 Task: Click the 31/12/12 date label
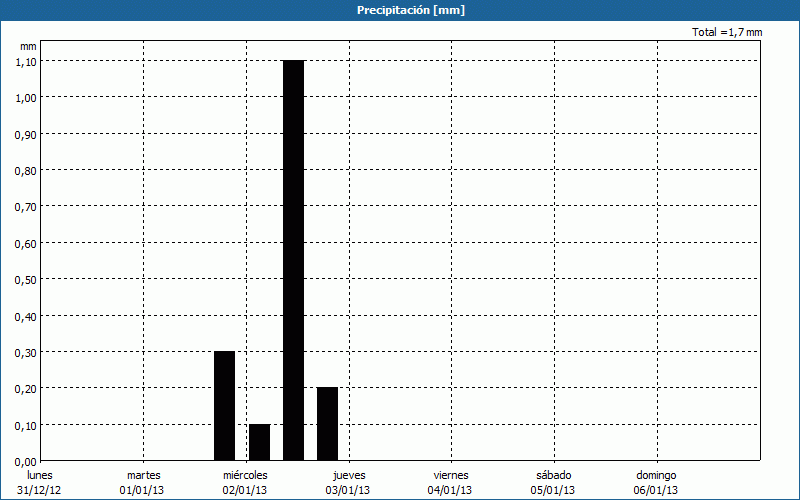point(39,490)
